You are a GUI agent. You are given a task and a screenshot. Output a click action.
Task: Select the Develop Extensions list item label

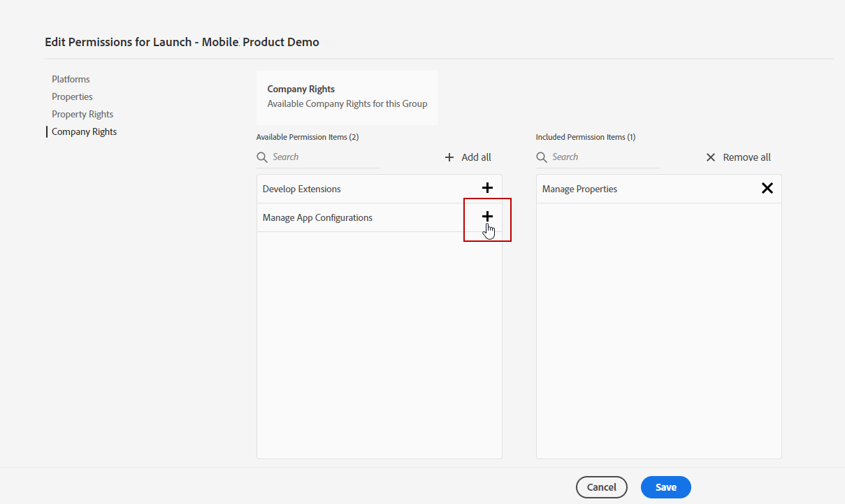click(x=302, y=189)
